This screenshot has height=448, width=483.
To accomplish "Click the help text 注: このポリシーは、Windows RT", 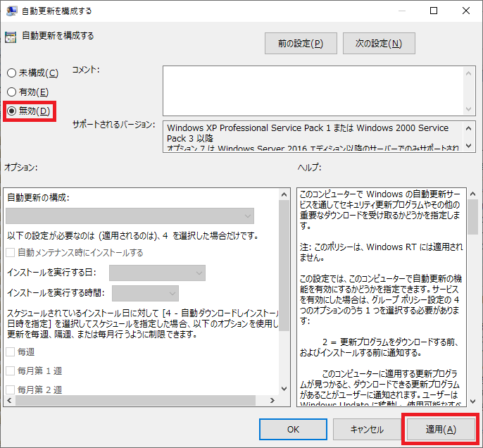I will point(358,247).
